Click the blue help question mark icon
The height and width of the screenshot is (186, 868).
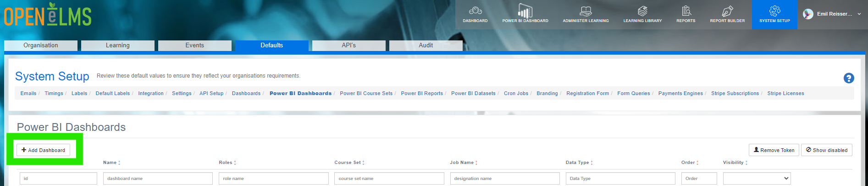point(849,78)
